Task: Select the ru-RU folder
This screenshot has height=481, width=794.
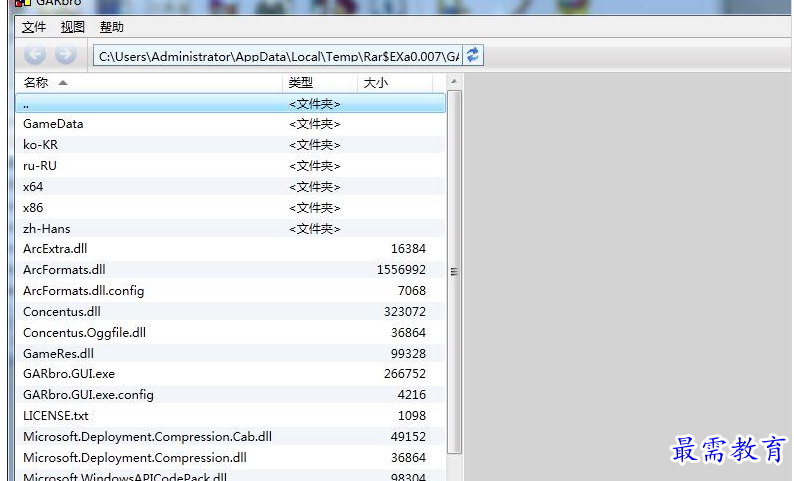Action: tap(231, 166)
